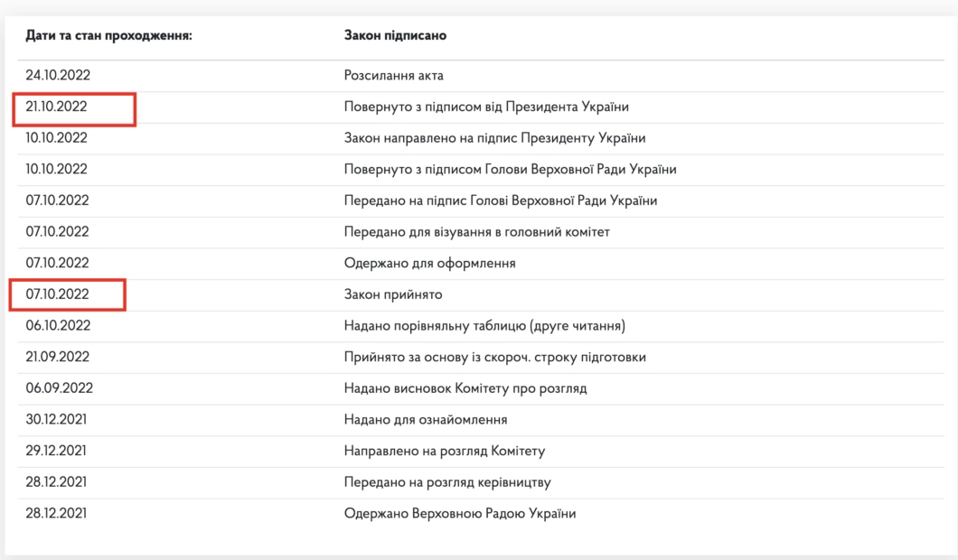
Task: Select 'Закон направлено на підпис Президенту України'
Action: click(x=494, y=138)
